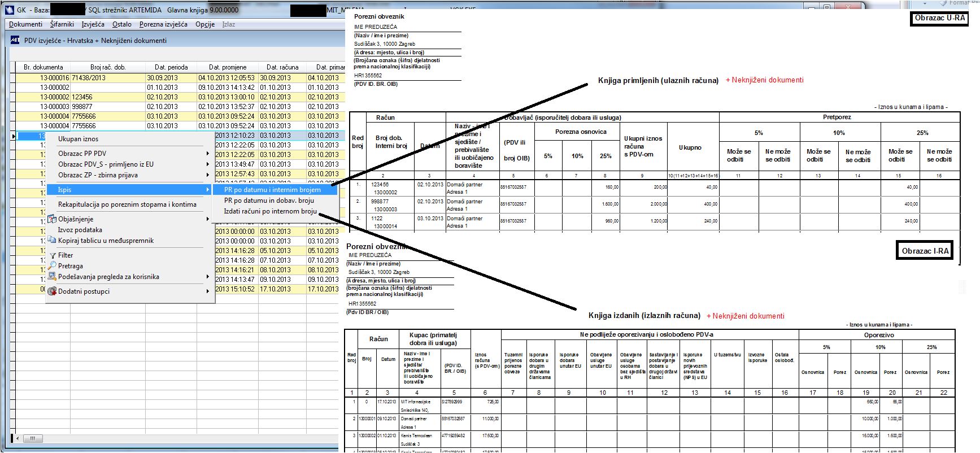Click cell 04.10.2013 12:05:53
Viewport: 980px width, 453px height.
pos(228,78)
